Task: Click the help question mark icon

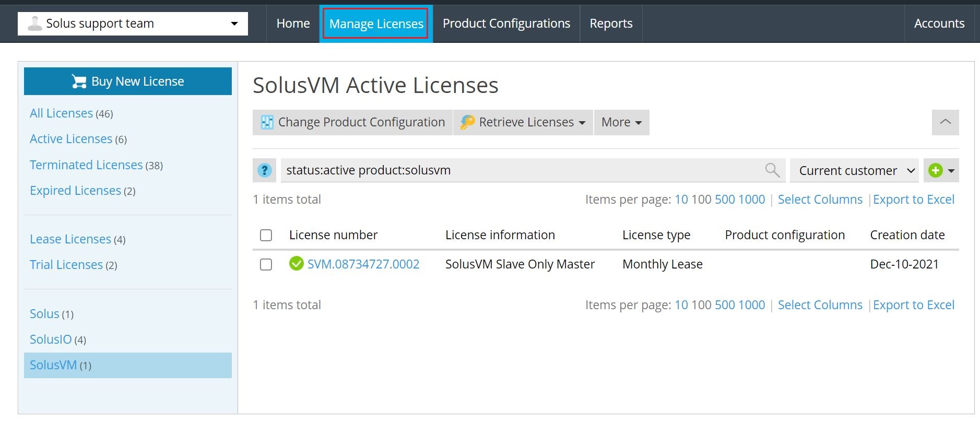Action: pos(265,170)
